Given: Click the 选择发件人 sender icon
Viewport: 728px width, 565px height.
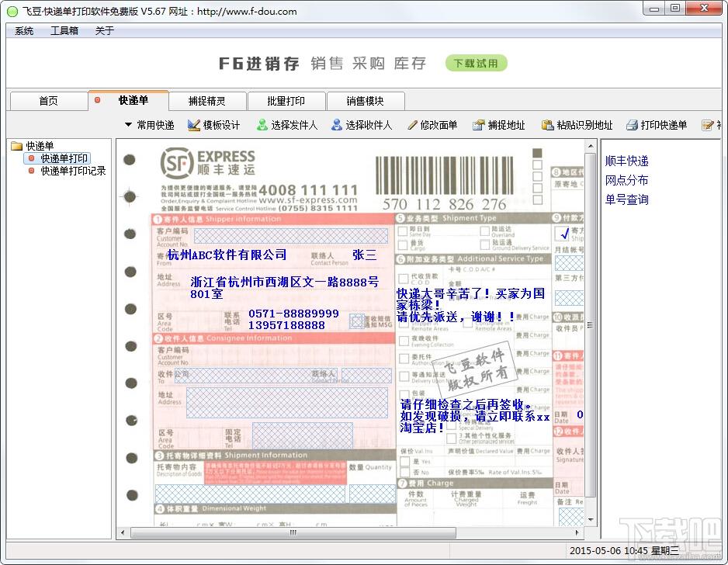Looking at the screenshot, I should coord(262,125).
